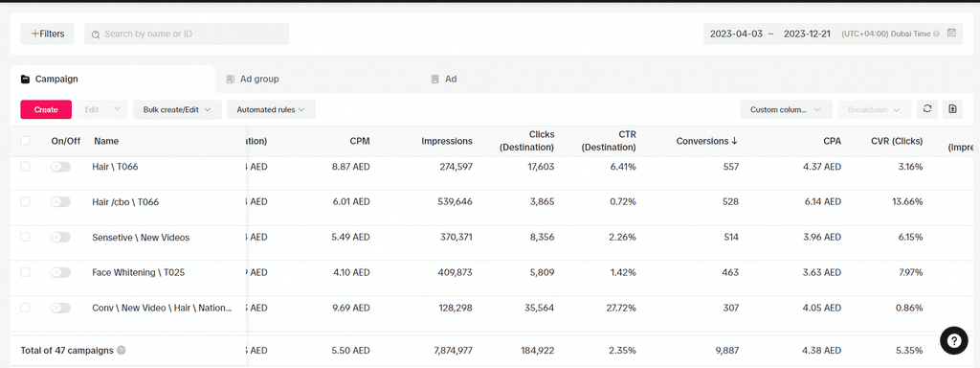This screenshot has width=980, height=368.
Task: Check the box for Conv \ New Video row
Action: click(x=25, y=308)
